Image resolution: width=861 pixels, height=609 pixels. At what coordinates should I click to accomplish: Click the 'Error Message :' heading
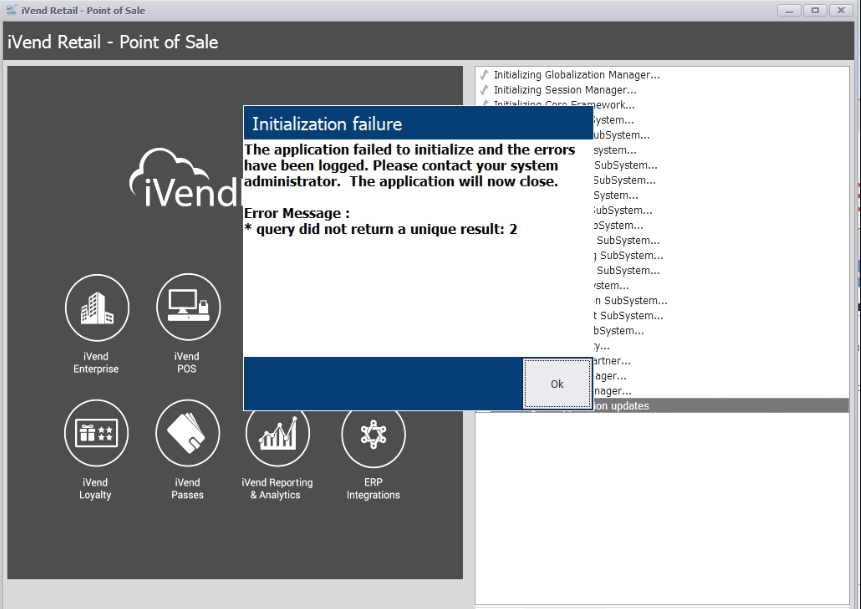click(297, 213)
